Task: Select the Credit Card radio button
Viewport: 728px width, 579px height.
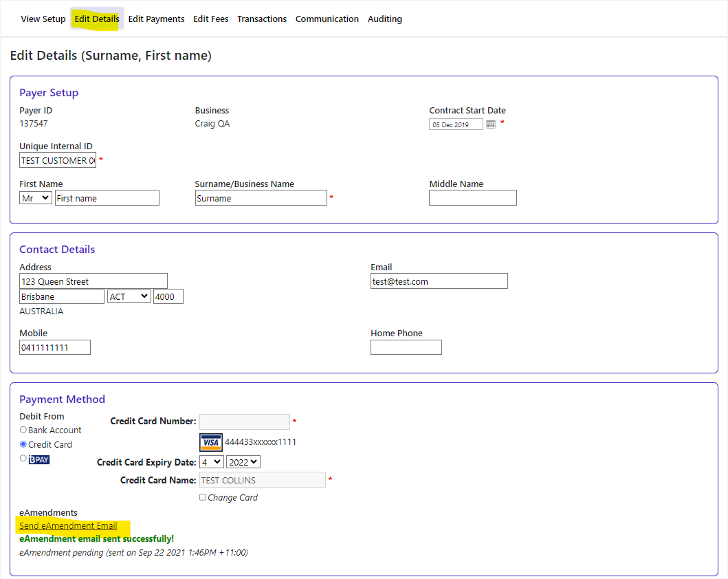Action: point(23,444)
